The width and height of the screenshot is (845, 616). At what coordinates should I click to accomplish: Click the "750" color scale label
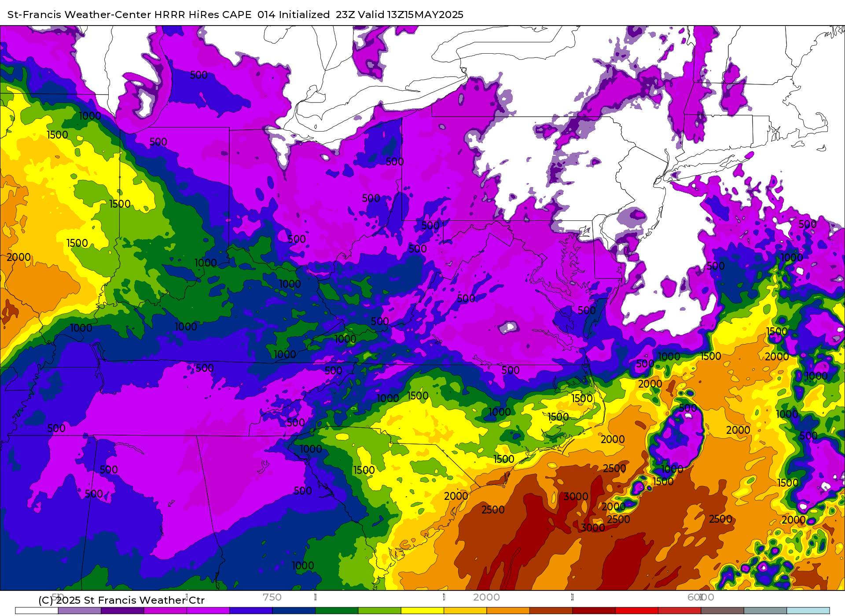(x=272, y=597)
